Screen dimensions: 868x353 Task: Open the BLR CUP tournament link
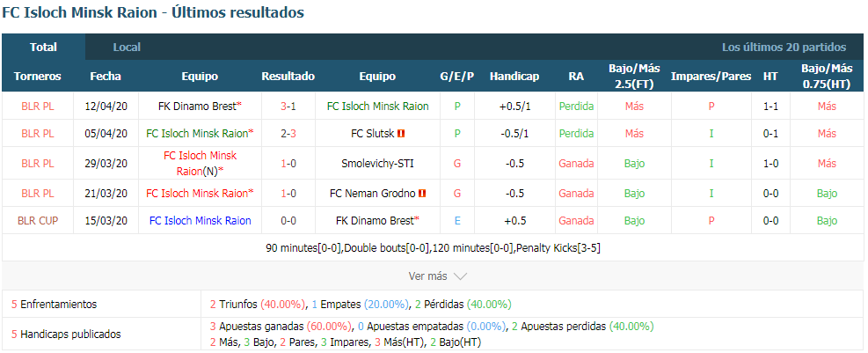tap(38, 221)
